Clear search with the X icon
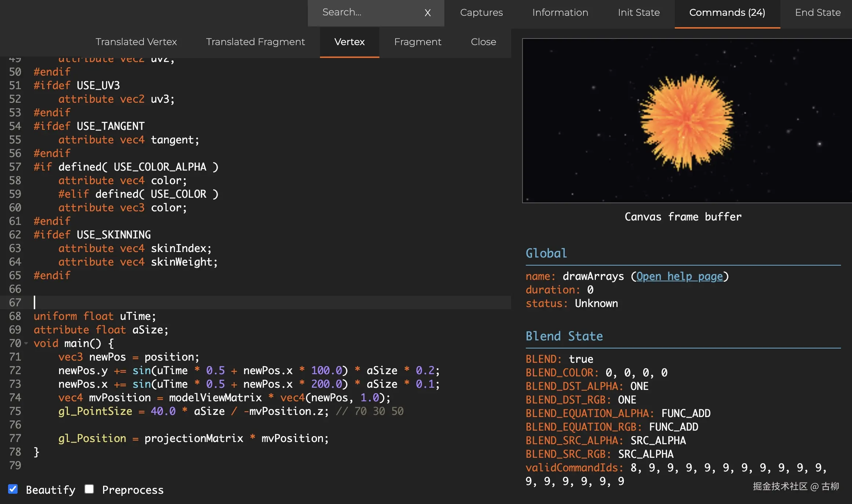Image resolution: width=852 pixels, height=504 pixels. [x=427, y=13]
